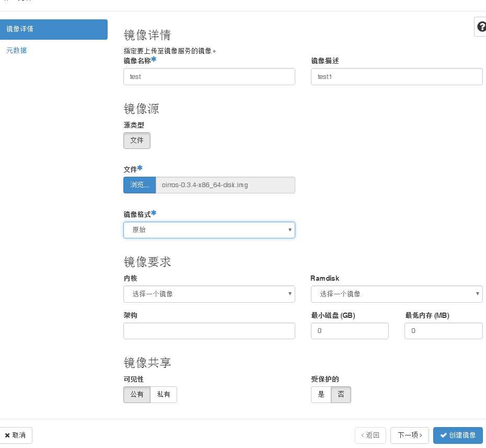Expand the Ramdisk image dropdown
Screen dimensions: 486x448
(x=397, y=294)
